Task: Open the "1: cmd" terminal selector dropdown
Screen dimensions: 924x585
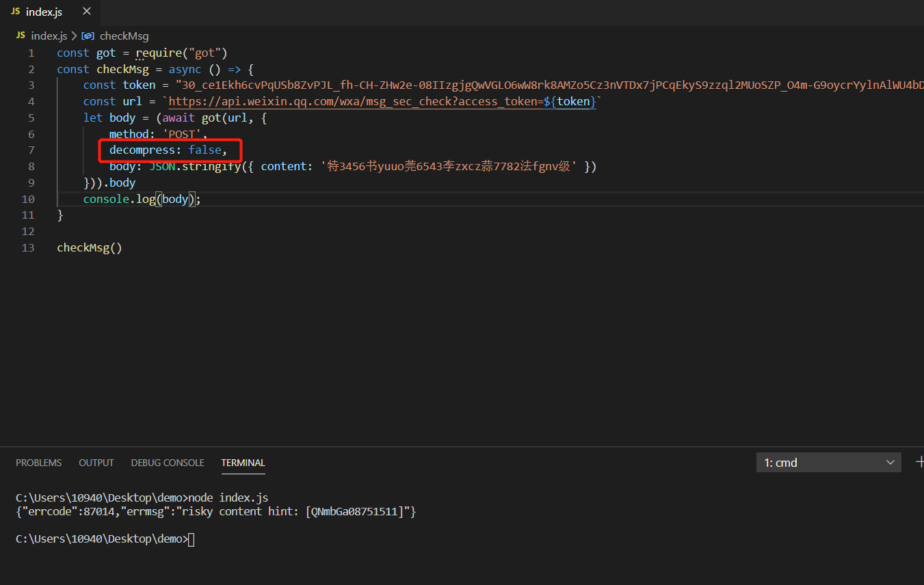Action: click(828, 462)
